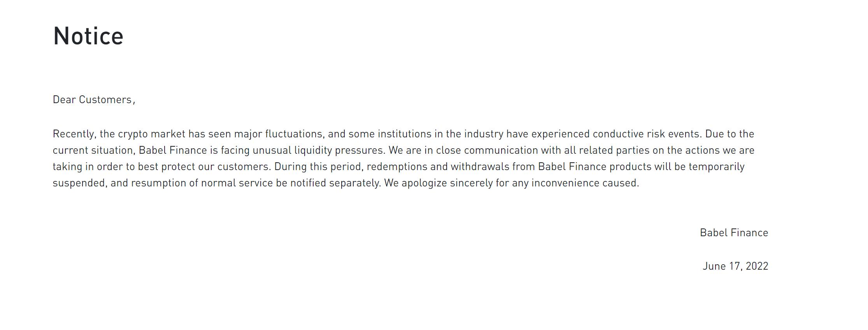
Task: Click the "Notice" page heading
Action: tap(88, 36)
